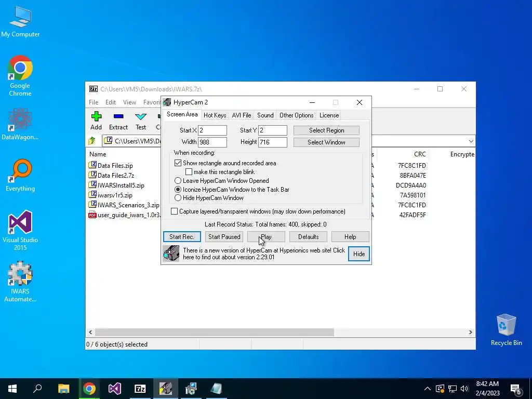Screen dimensions: 532x399
Task: Show hidden system tray icons
Action: pyautogui.click(x=428, y=389)
